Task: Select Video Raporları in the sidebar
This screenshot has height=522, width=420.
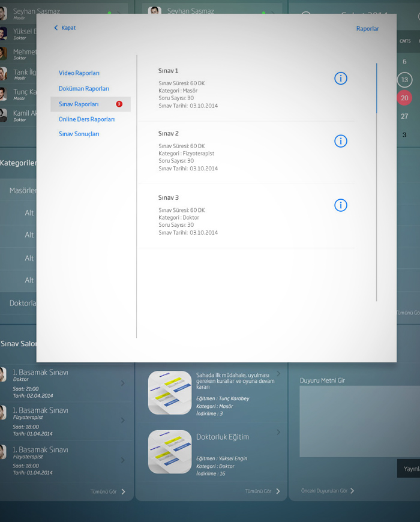Action: click(x=79, y=73)
